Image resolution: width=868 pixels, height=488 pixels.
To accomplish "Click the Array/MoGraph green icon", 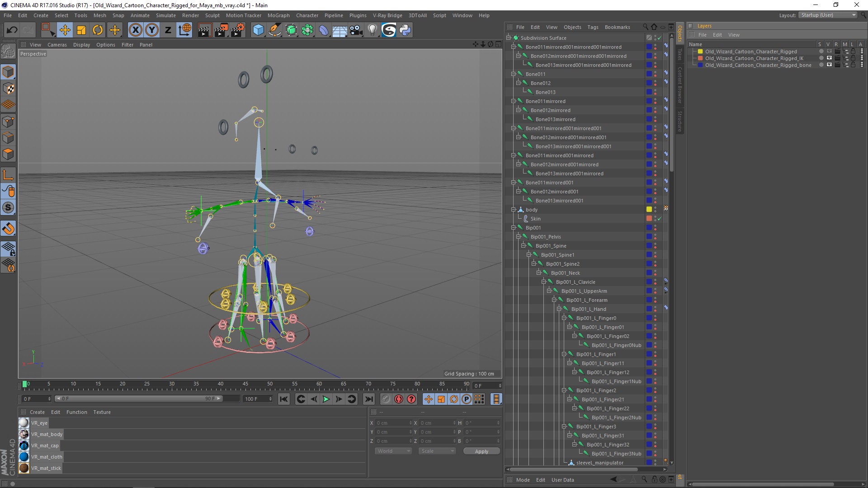I will (x=307, y=30).
